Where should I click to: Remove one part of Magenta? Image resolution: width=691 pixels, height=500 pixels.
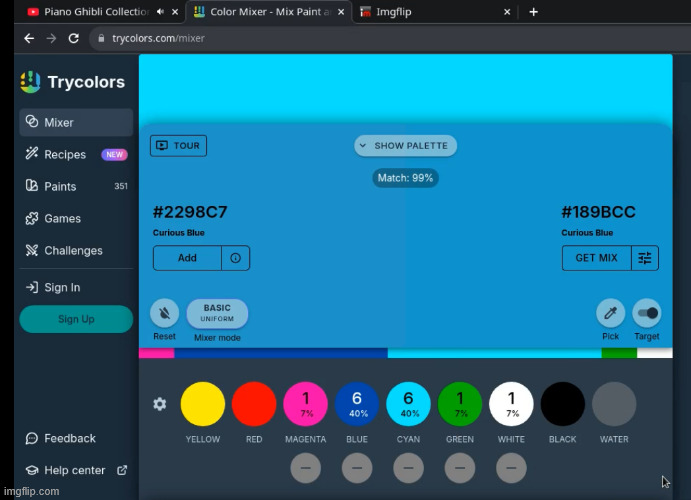click(305, 467)
